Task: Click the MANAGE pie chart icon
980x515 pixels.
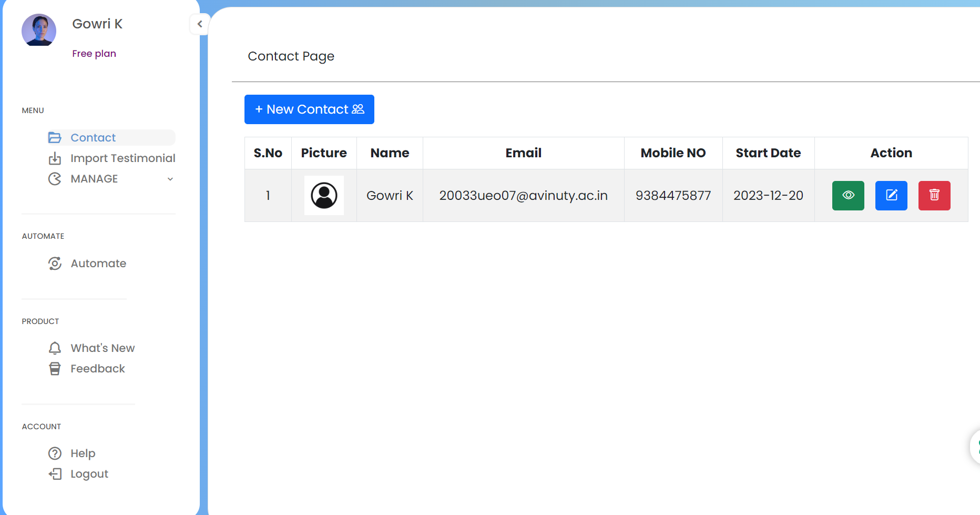Action: (x=55, y=179)
